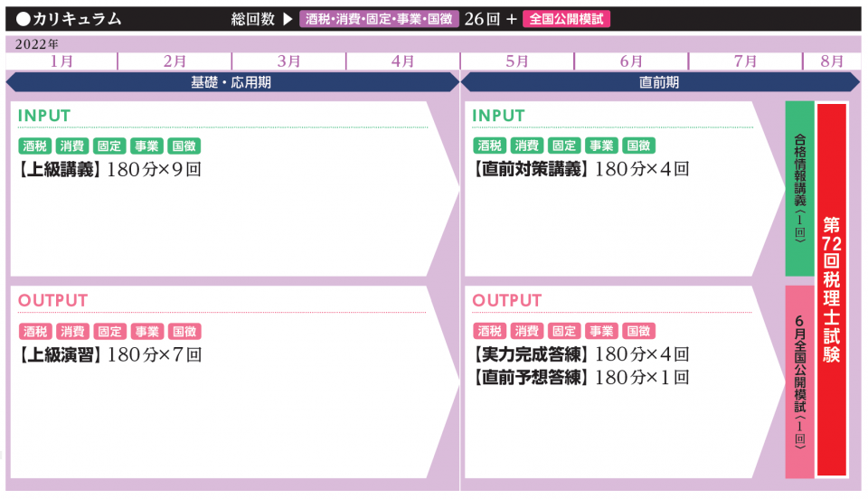Click the red 第72回税理士試験 vertical bar

click(x=832, y=289)
